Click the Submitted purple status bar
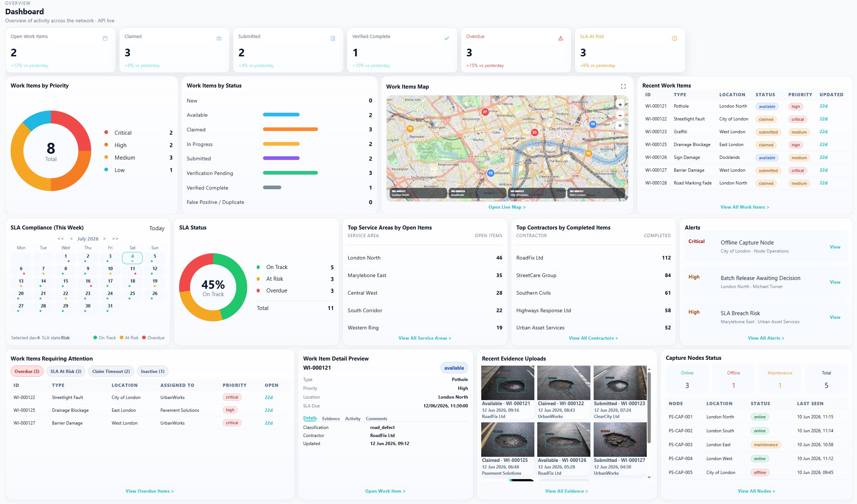857x504 pixels. (x=281, y=158)
